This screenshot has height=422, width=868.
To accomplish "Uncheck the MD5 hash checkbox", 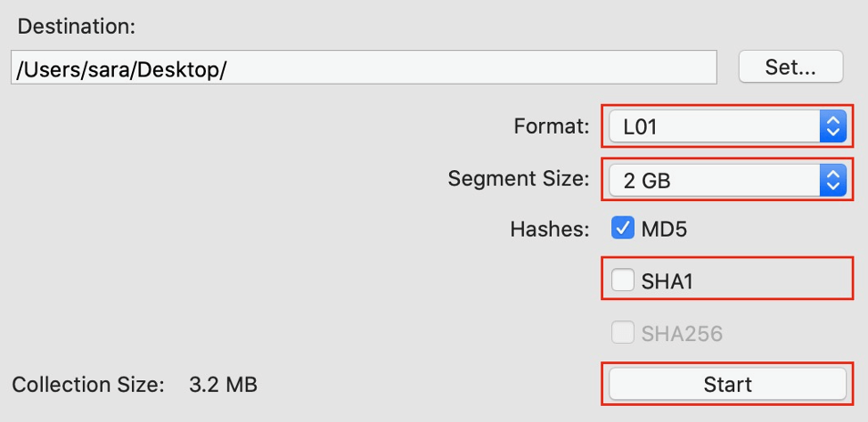I will point(622,229).
